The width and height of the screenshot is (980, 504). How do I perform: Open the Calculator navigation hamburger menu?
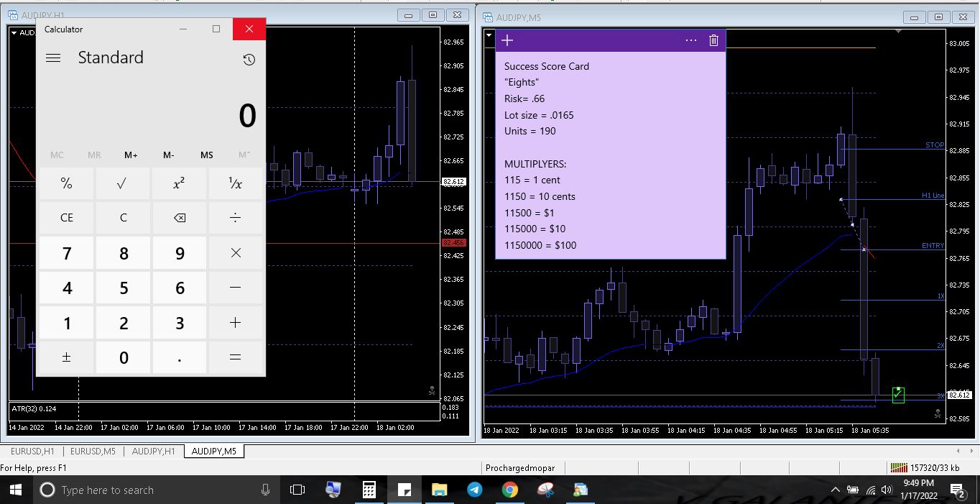(53, 58)
